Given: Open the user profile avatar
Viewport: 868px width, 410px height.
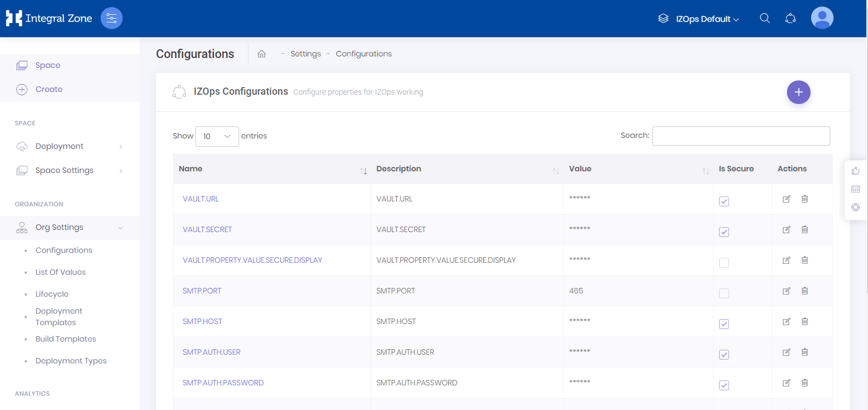Looking at the screenshot, I should click(x=822, y=18).
